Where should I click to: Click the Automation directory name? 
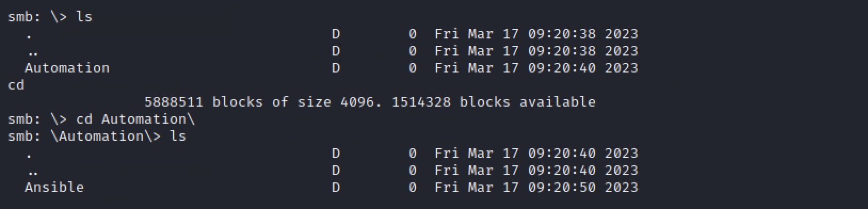point(67,68)
